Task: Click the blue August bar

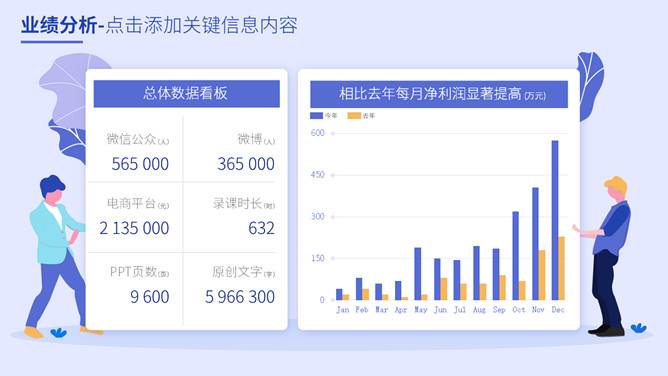Action: pos(476,273)
